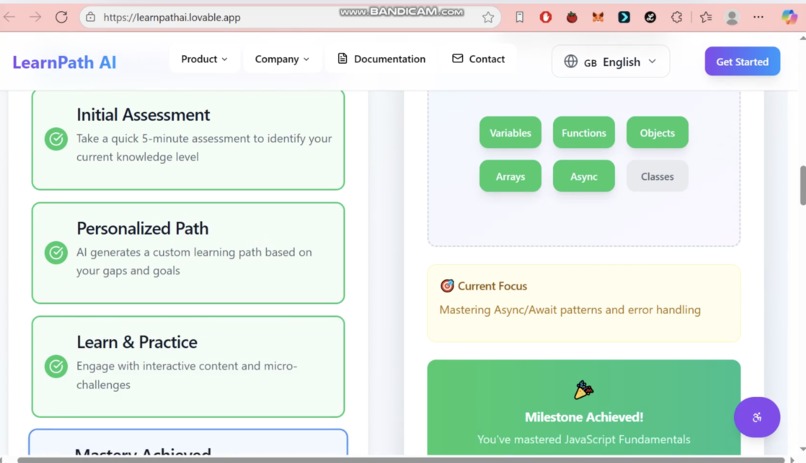
Task: Expand the Company dropdown menu
Action: (x=282, y=59)
